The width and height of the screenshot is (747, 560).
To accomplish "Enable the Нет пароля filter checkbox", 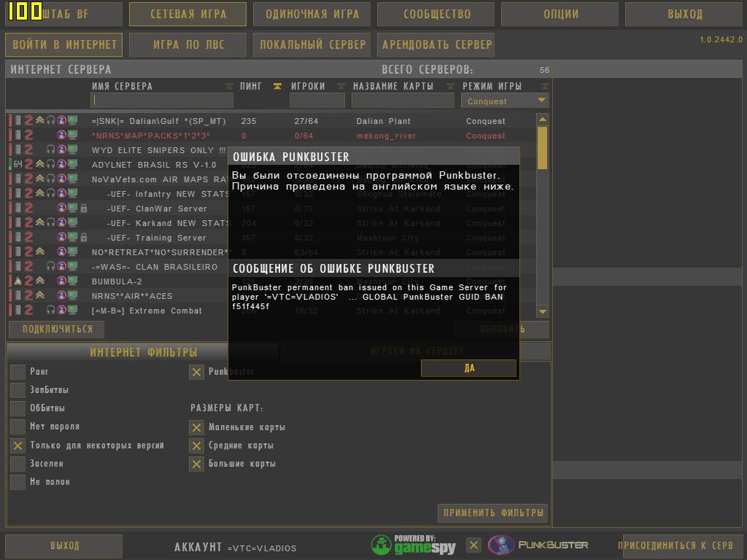I will pos(18,427).
